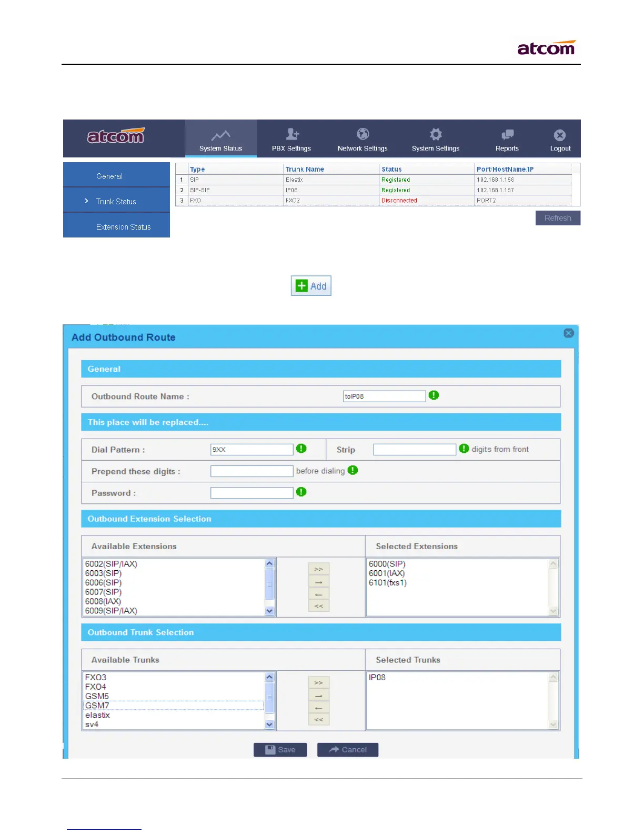Click extensions move-all-right >> button
This screenshot has height=834, width=644.
click(x=319, y=569)
